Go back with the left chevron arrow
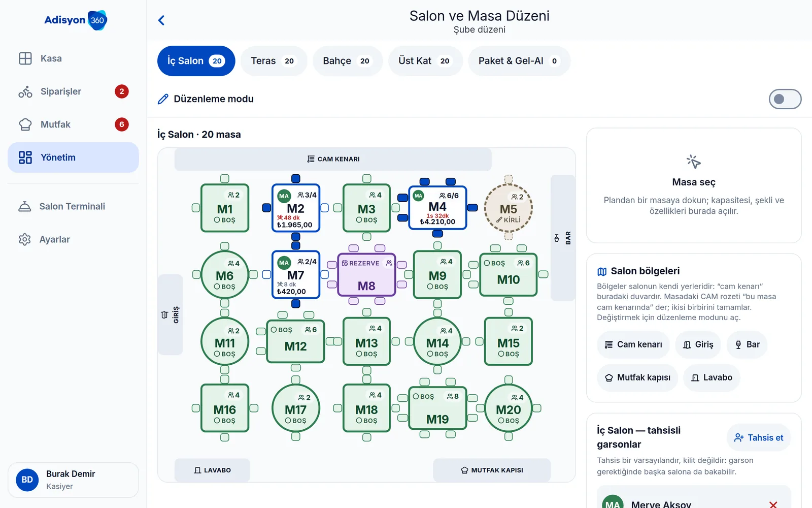The image size is (812, 508). (161, 20)
